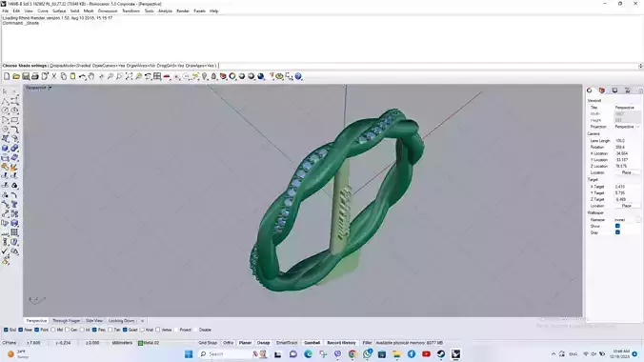This screenshot has height=362, width=644.
Task: Select the Pan hand tool
Action: [91, 76]
